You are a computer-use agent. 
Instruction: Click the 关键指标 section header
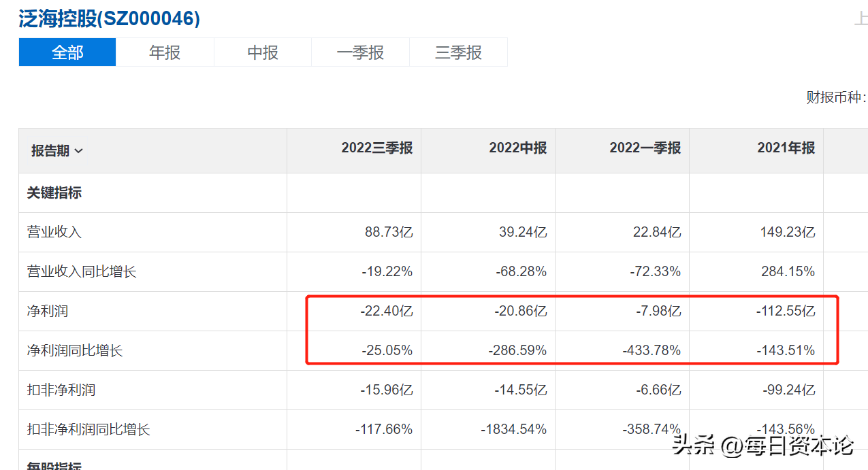click(54, 192)
